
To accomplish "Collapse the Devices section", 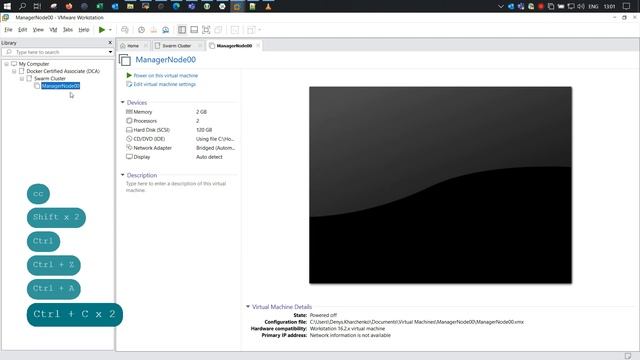I will coord(122,102).
